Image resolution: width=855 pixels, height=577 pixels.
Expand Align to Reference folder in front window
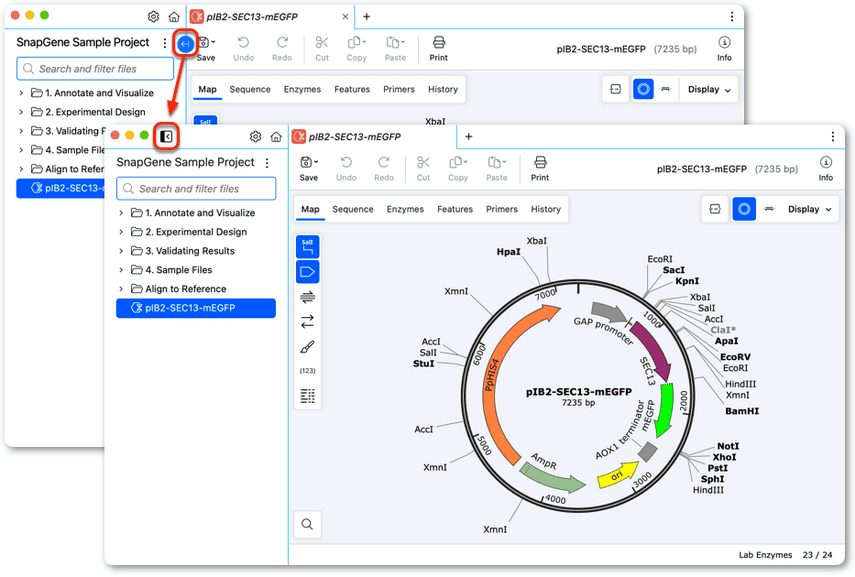pyautogui.click(x=121, y=289)
